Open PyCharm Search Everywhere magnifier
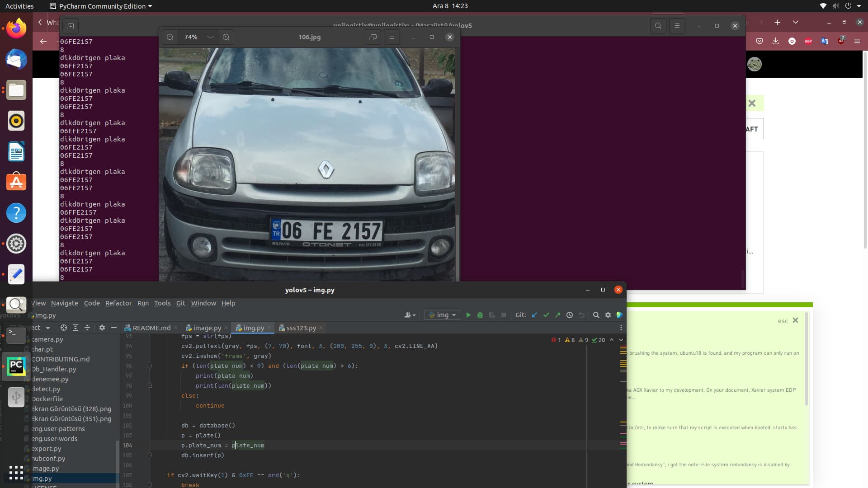This screenshot has width=868, height=488. [x=596, y=315]
